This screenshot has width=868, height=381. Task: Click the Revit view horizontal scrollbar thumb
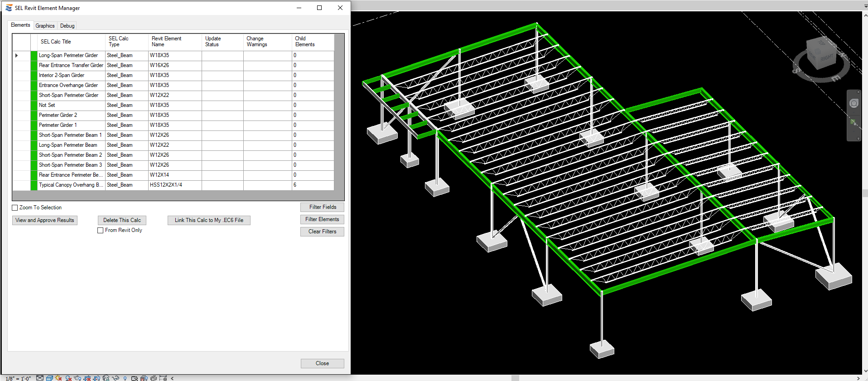point(515,378)
